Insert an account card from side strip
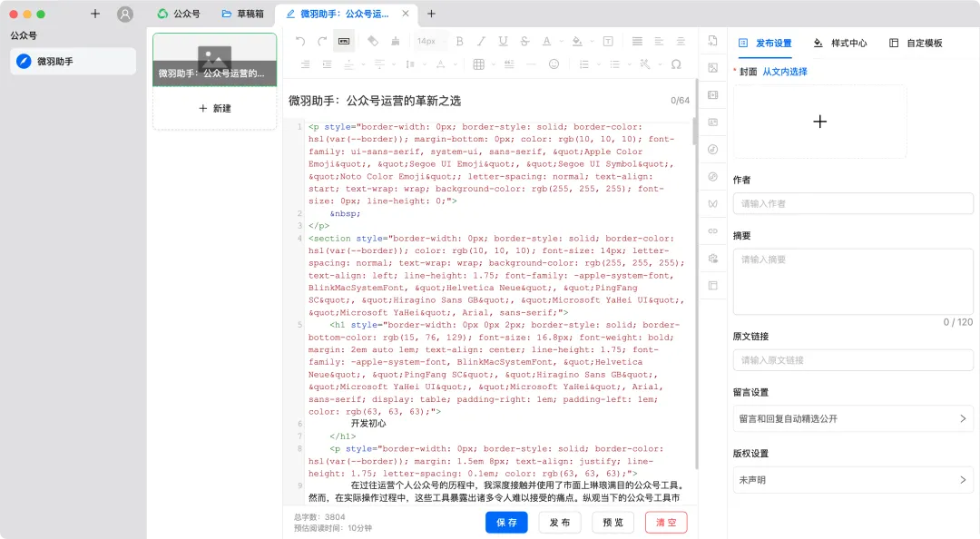This screenshot has height=539, width=980. (x=712, y=122)
